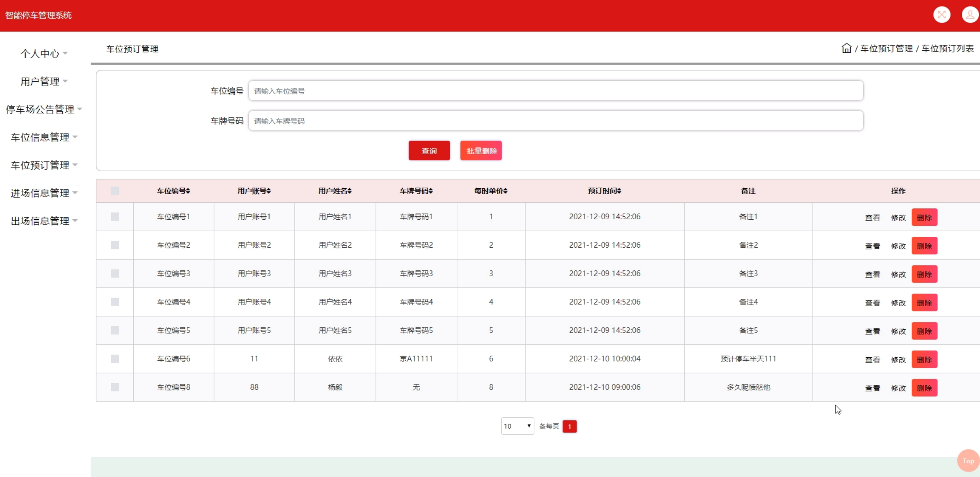This screenshot has height=477, width=980.
Task: Sort by 车位编号 column arrows
Action: pyautogui.click(x=188, y=191)
